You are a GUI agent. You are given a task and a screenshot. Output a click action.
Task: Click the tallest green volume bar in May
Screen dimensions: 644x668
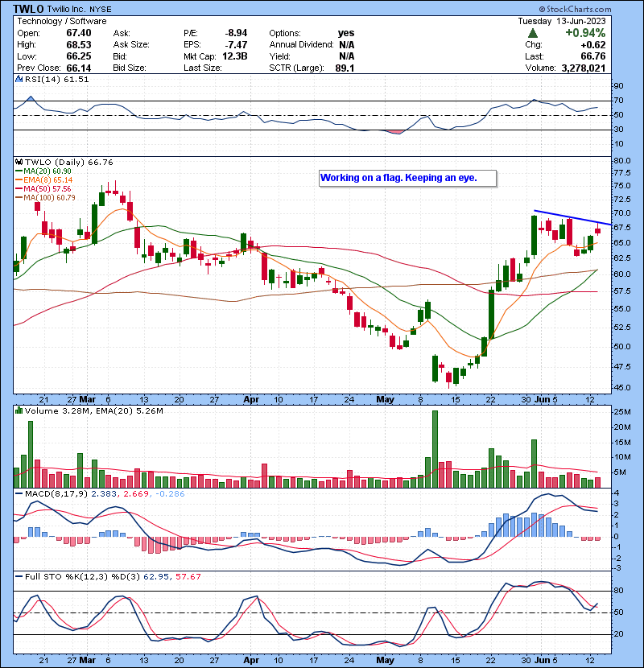[x=435, y=449]
